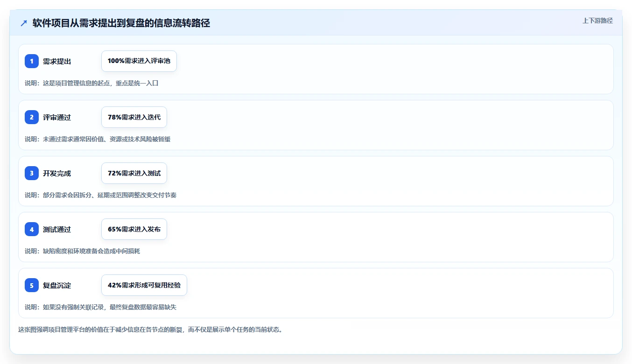This screenshot has width=632, height=364.
Task: Click step badge number 5
Action: coord(32,285)
